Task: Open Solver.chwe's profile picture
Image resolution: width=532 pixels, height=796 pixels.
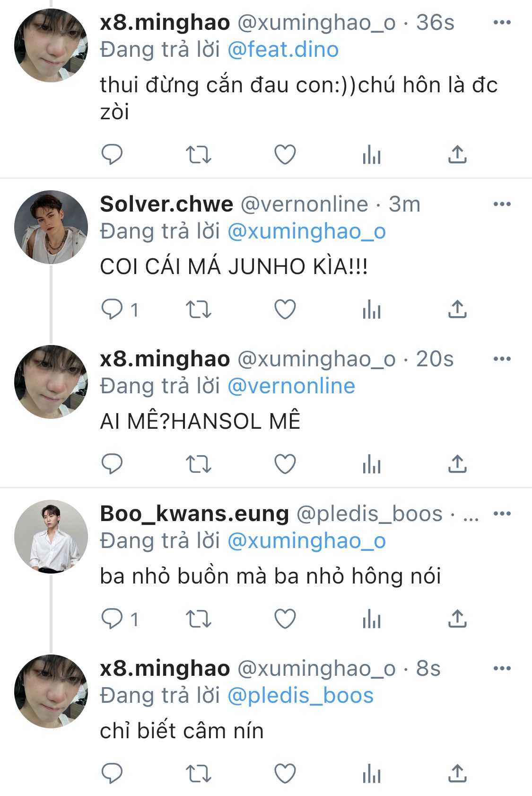Action: (51, 227)
